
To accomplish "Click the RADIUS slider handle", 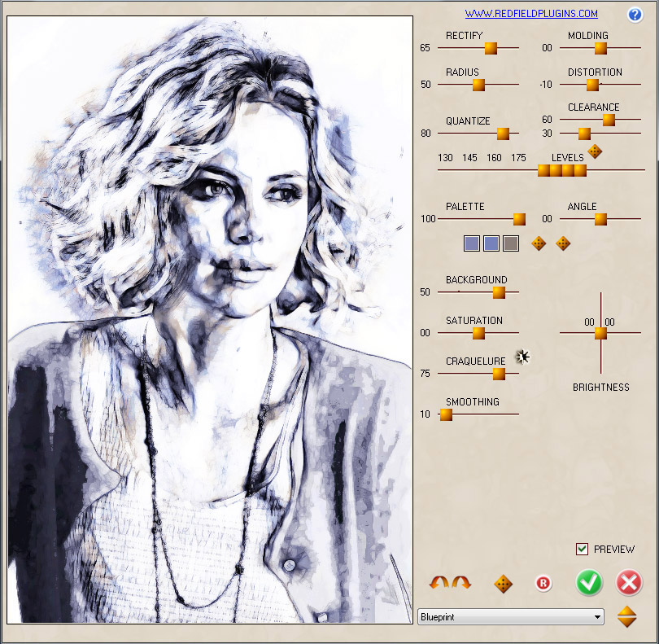I will click(478, 85).
